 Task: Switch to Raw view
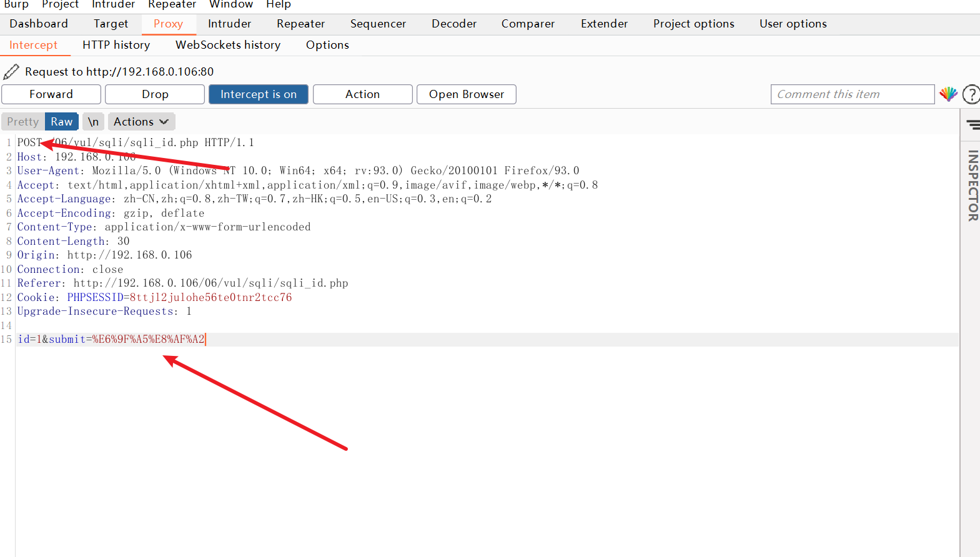62,122
